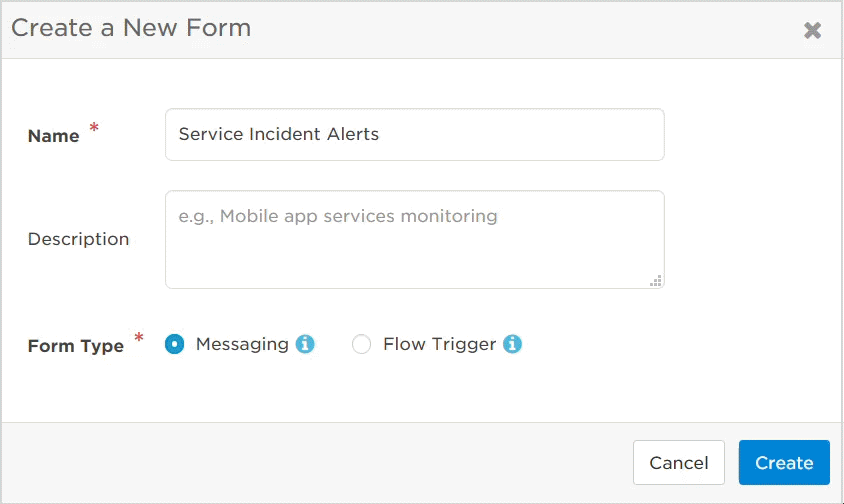Viewport: 844px width, 504px height.
Task: Click the Messaging option label text
Action: point(242,344)
